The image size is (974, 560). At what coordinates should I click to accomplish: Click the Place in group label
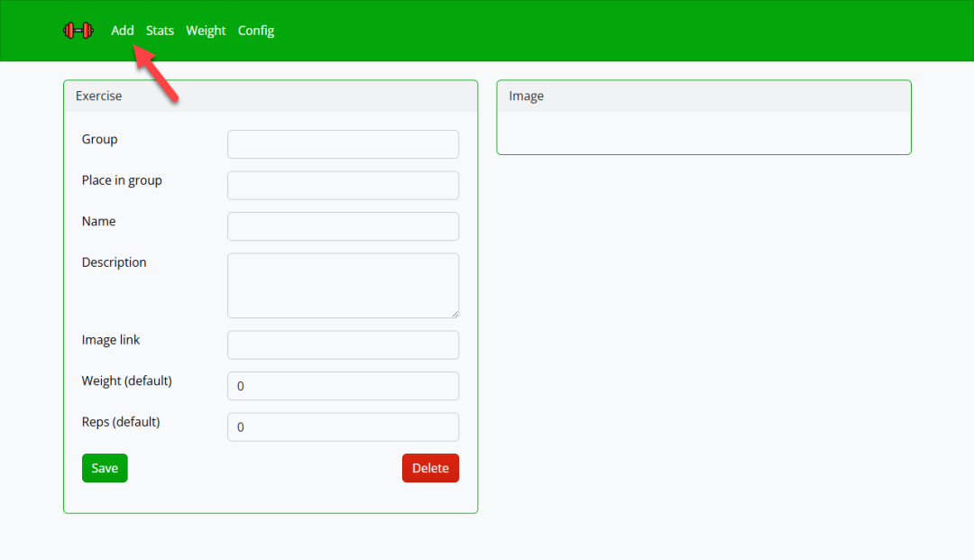[122, 180]
